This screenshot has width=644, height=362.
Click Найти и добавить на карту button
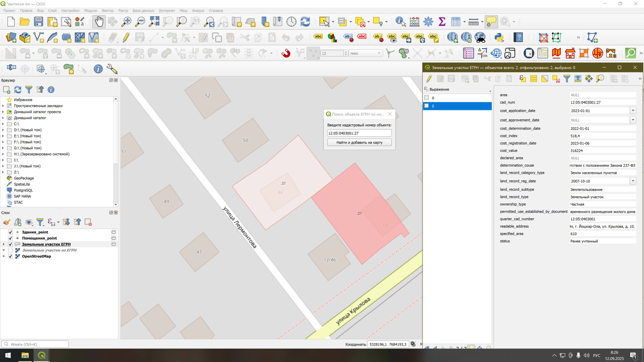pyautogui.click(x=359, y=142)
